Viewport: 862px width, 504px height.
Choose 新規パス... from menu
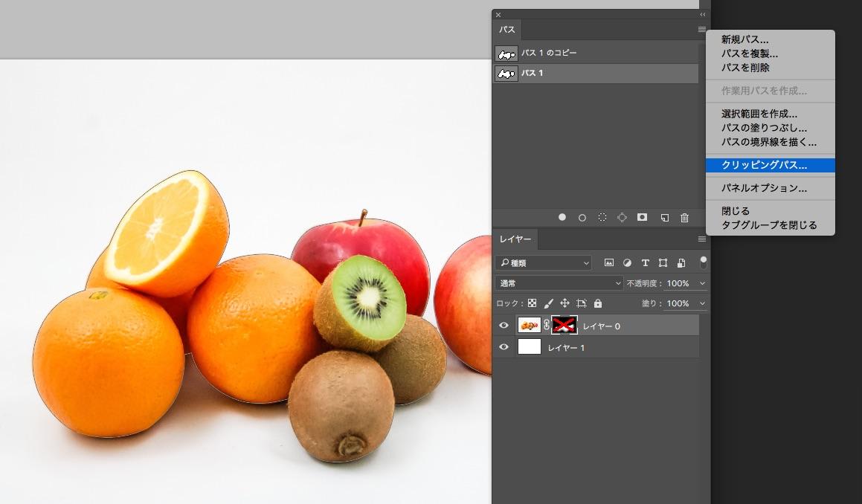click(x=745, y=39)
